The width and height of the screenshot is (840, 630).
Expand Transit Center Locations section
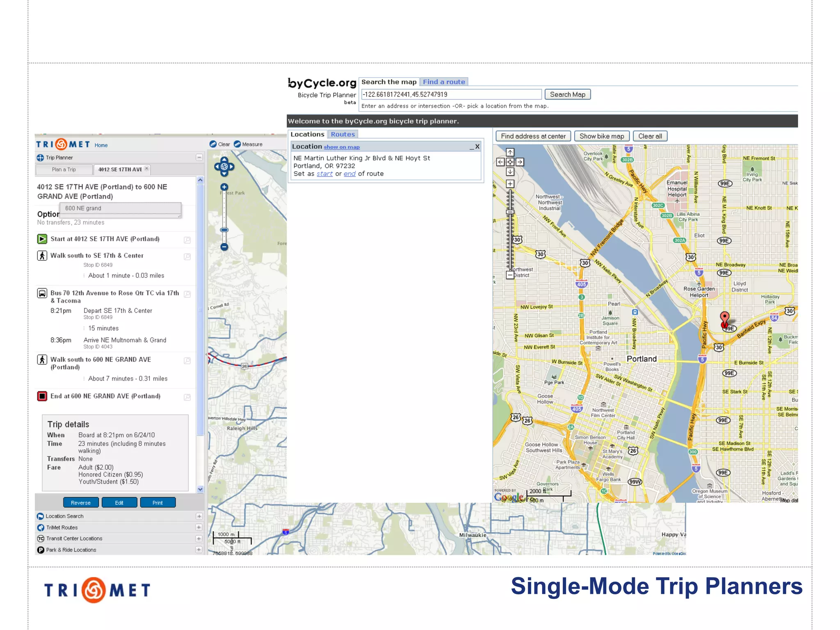tap(199, 539)
